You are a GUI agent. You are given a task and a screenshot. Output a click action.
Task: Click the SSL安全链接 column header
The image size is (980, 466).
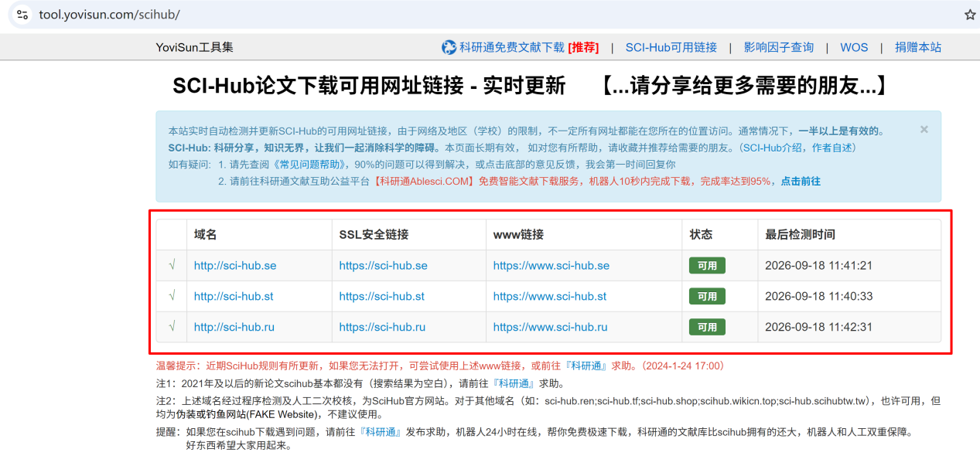pyautogui.click(x=374, y=234)
